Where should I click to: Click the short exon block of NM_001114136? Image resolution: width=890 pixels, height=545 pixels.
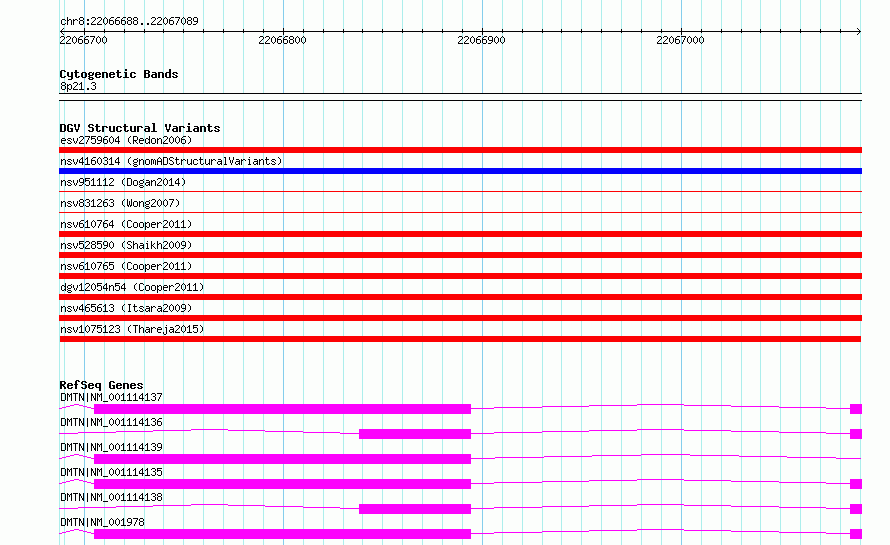coord(415,434)
